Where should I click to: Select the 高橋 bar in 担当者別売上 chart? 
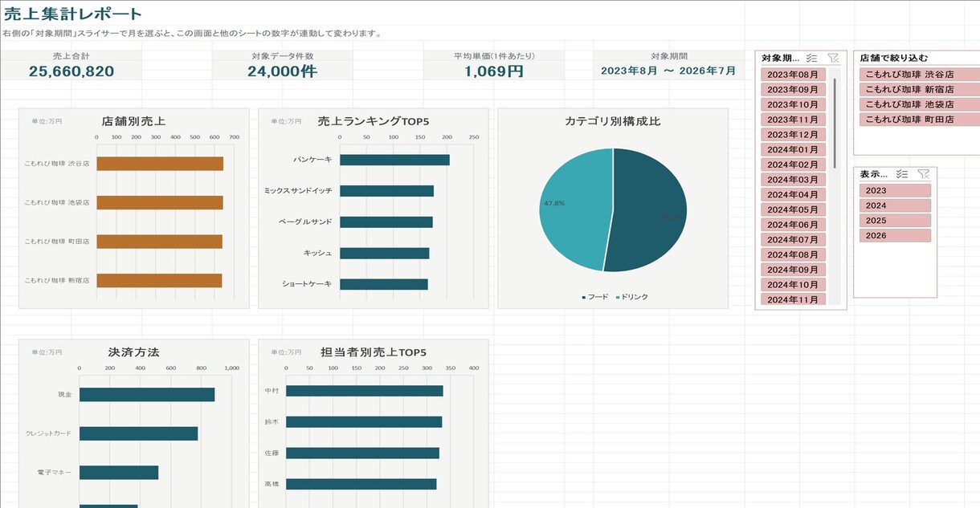pyautogui.click(x=361, y=484)
